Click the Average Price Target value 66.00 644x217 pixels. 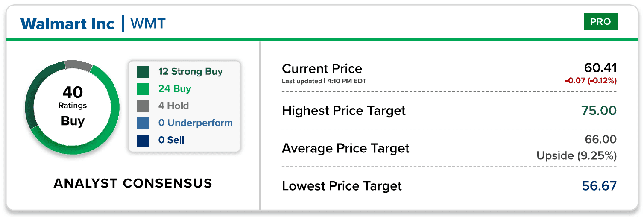600,140
